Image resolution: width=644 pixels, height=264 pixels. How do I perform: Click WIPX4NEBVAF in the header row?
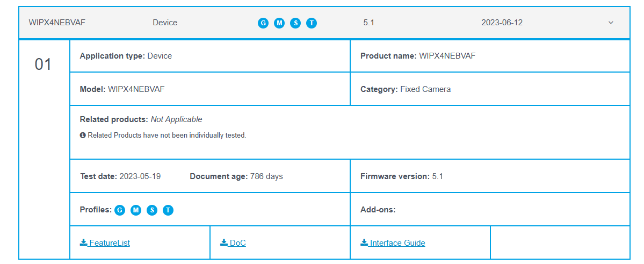click(x=57, y=23)
